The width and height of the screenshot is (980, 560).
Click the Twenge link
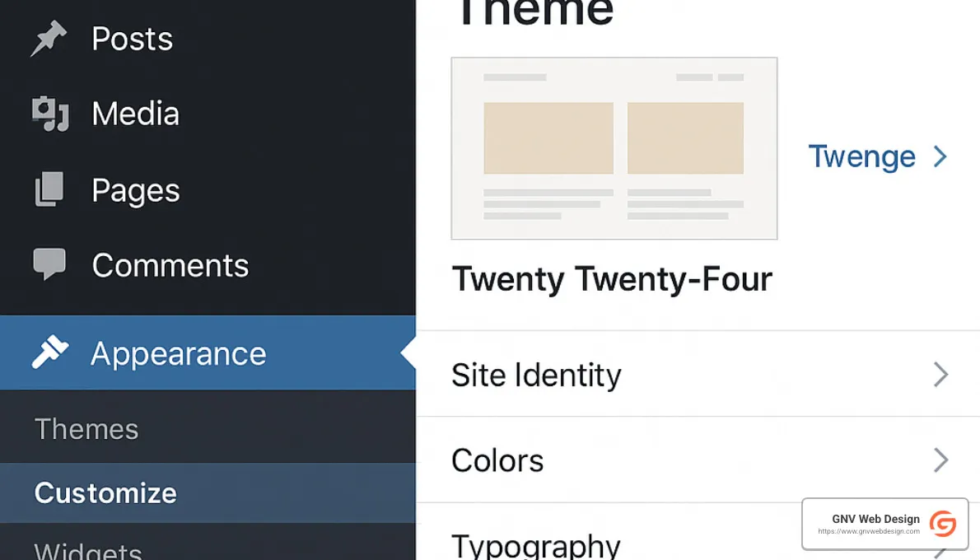(861, 156)
